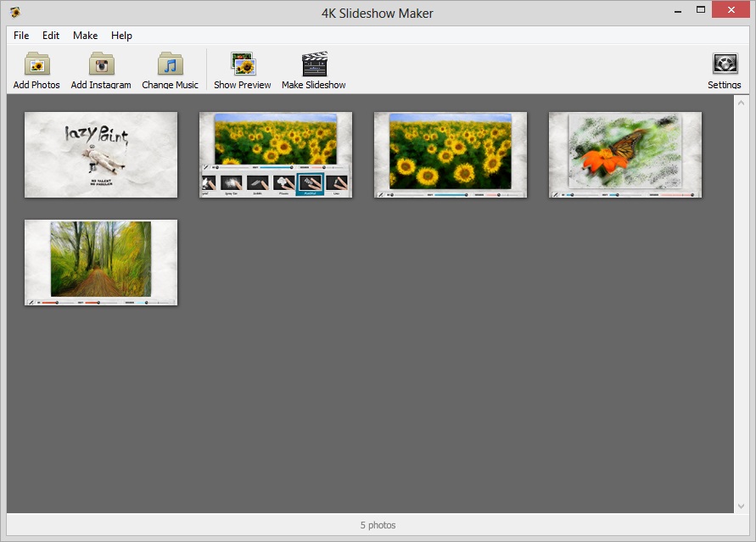Screen dimensions: 756x542
Task: Open the Help menu
Action: coord(121,36)
